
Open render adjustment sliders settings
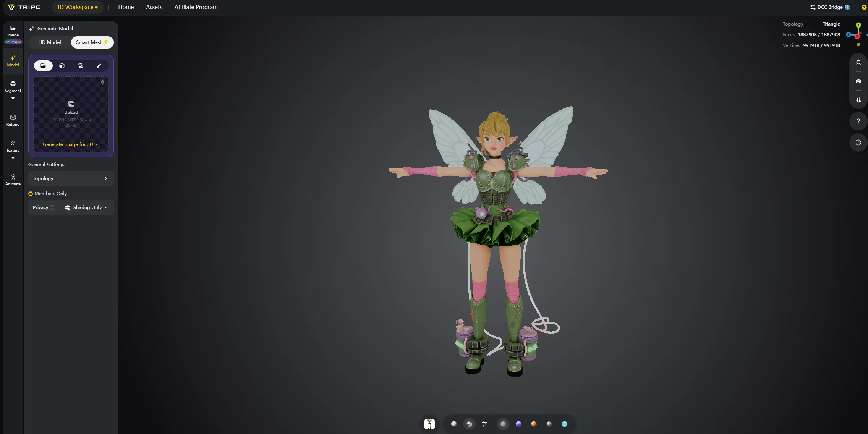(x=484, y=424)
